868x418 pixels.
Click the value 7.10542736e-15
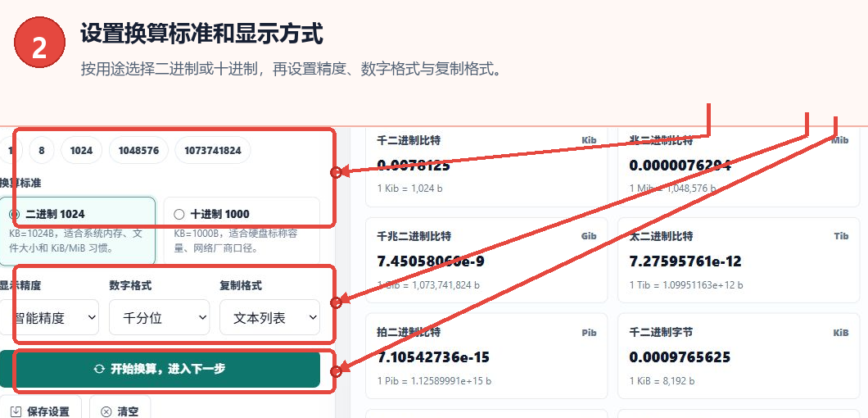(x=433, y=357)
